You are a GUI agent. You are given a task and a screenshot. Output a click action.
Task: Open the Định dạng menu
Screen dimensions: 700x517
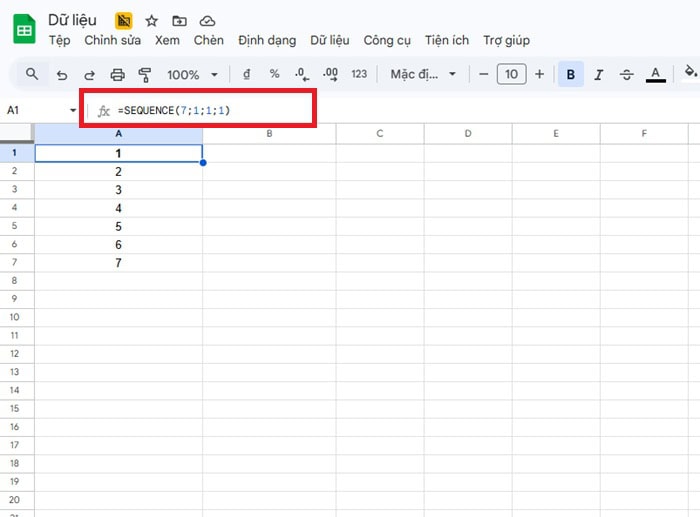tap(267, 41)
